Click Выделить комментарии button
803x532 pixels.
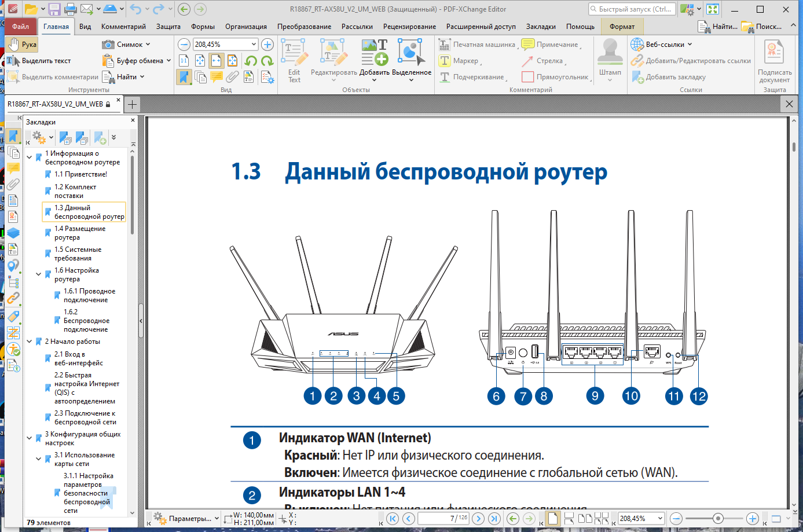(x=53, y=77)
